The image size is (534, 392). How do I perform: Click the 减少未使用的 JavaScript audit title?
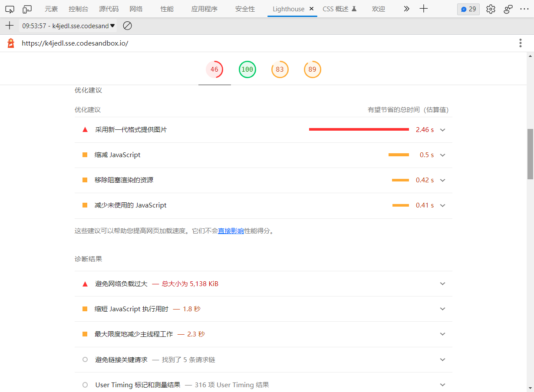click(x=131, y=205)
